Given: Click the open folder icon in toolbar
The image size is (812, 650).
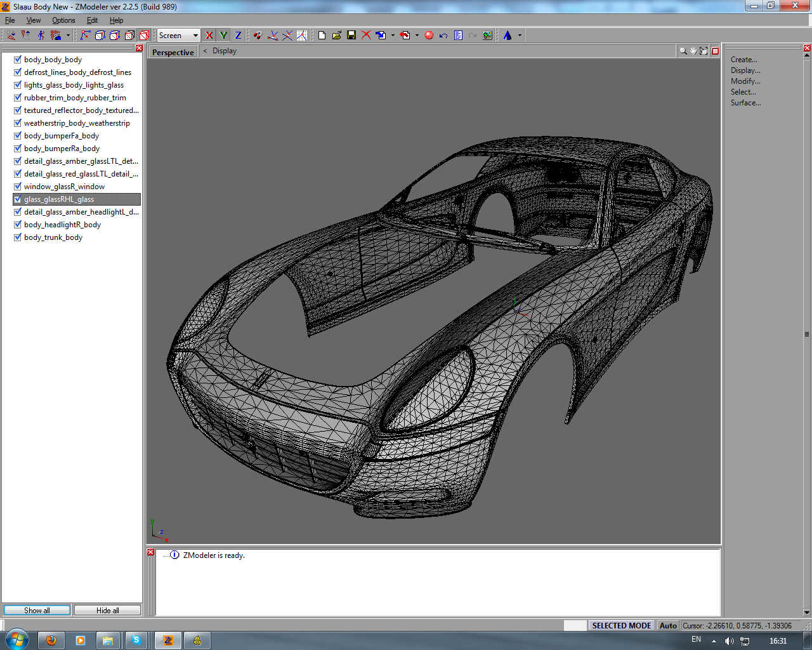Looking at the screenshot, I should tap(337, 36).
